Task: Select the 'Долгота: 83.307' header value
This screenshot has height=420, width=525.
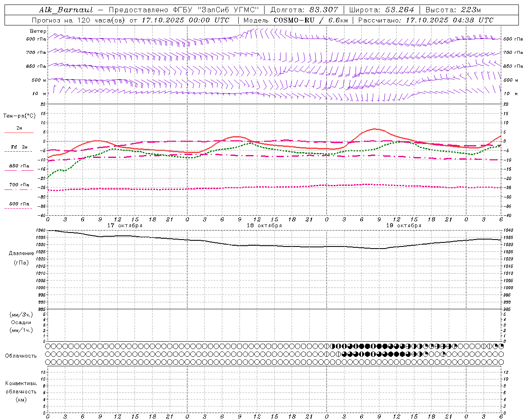Action: click(304, 10)
